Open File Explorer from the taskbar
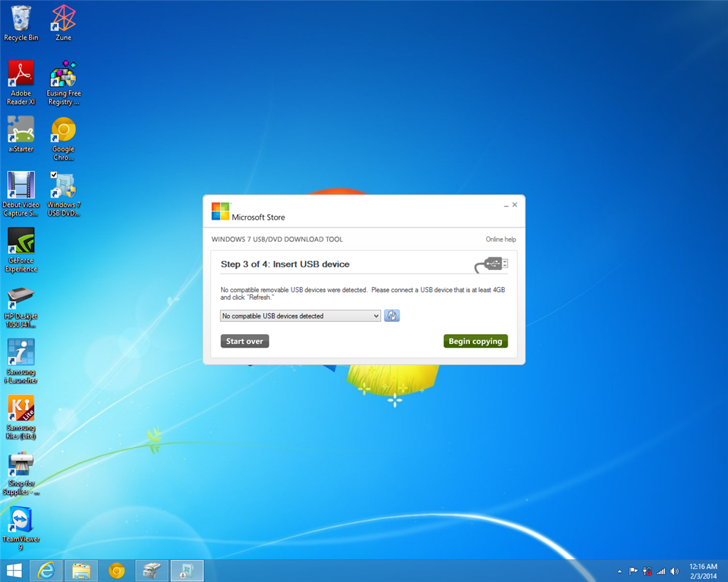The width and height of the screenshot is (728, 582). point(81,571)
